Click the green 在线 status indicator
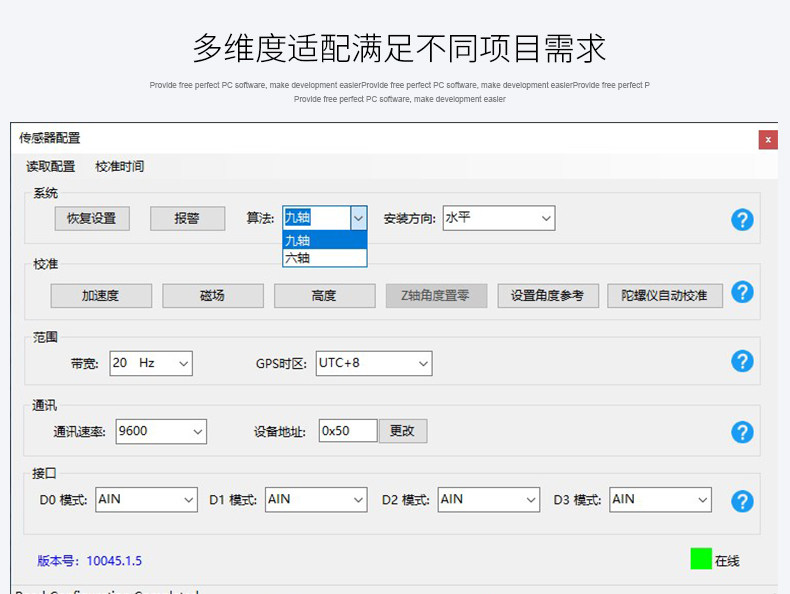This screenshot has width=790, height=594. click(701, 559)
